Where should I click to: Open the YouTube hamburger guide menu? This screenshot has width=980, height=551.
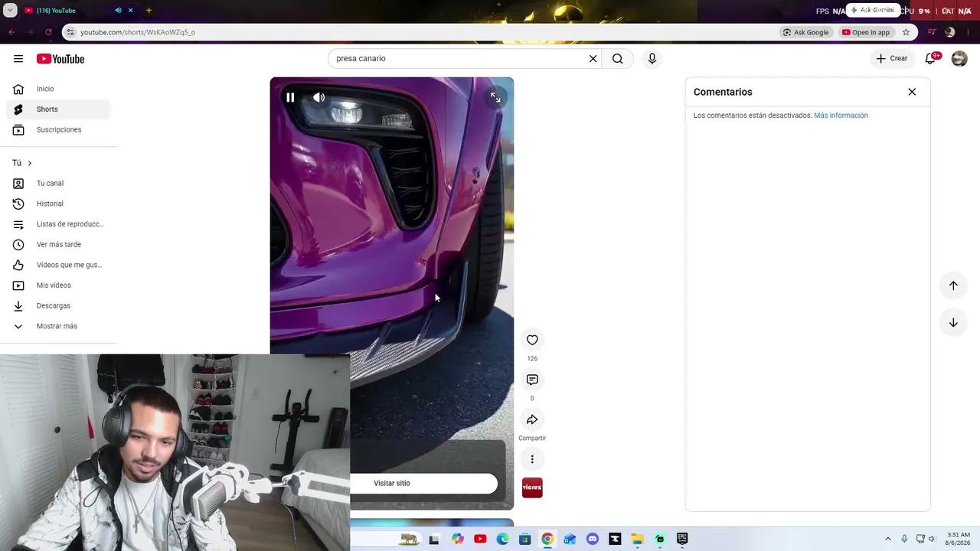pyautogui.click(x=18, y=59)
